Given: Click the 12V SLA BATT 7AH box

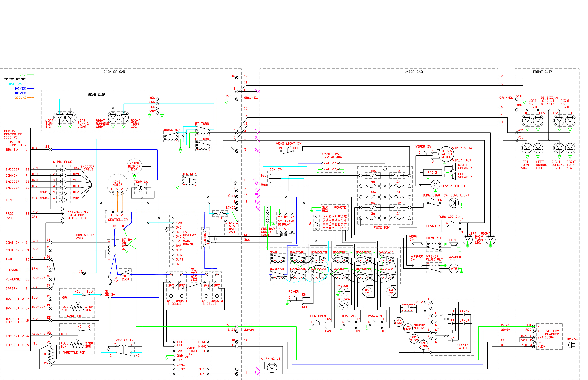Looking at the screenshot, I should (x=232, y=227).
